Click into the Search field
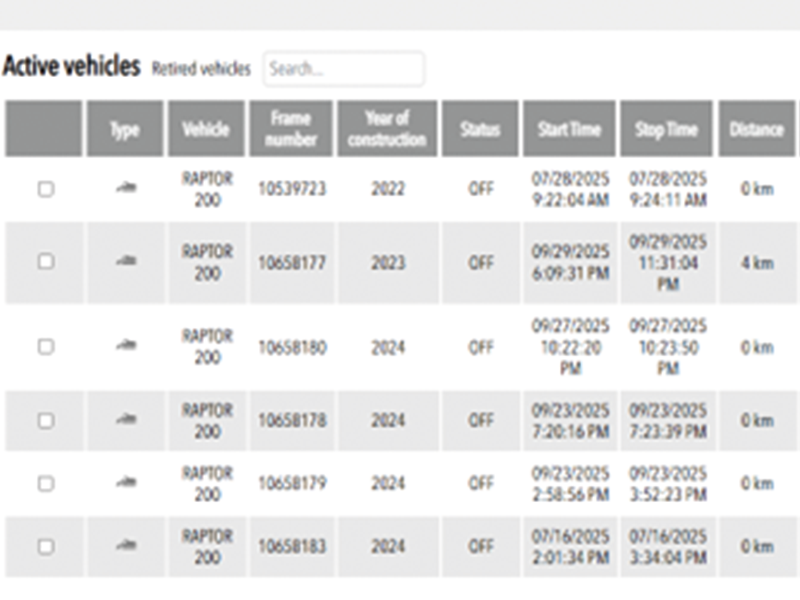 point(343,69)
